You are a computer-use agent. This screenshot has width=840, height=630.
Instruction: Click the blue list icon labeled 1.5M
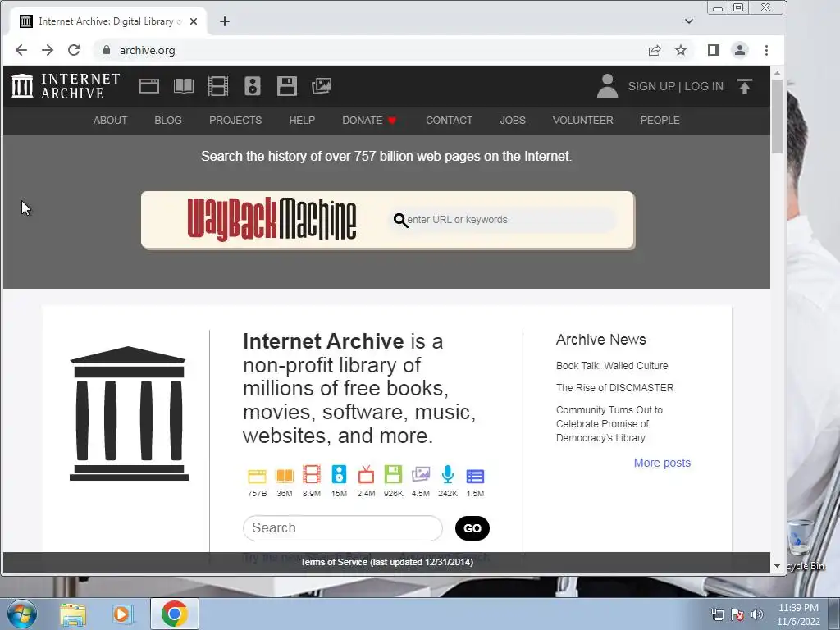(475, 476)
